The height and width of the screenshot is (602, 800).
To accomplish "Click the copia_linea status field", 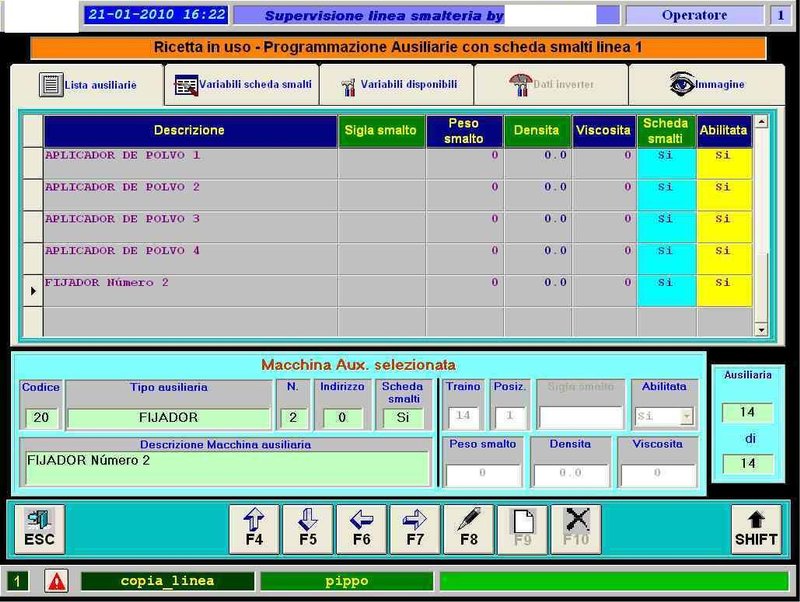I will [x=167, y=581].
